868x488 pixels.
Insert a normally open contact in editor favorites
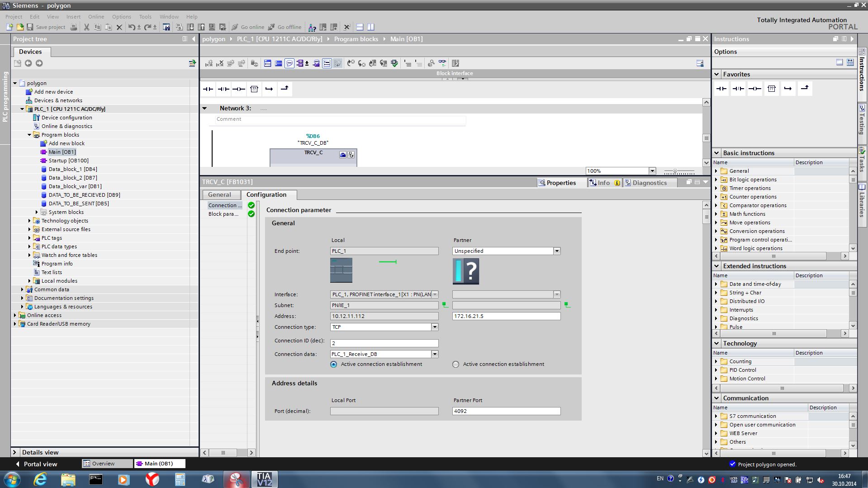(208, 89)
